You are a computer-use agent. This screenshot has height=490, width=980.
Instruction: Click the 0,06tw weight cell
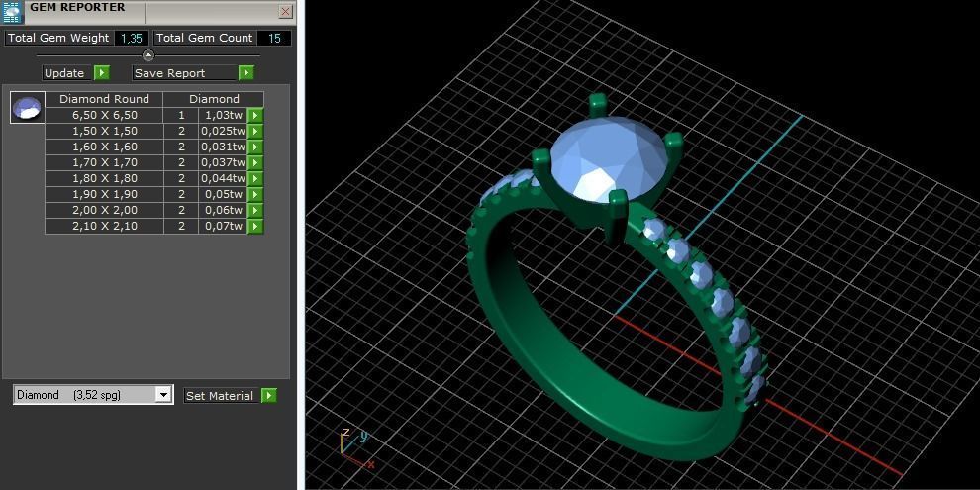(x=223, y=210)
